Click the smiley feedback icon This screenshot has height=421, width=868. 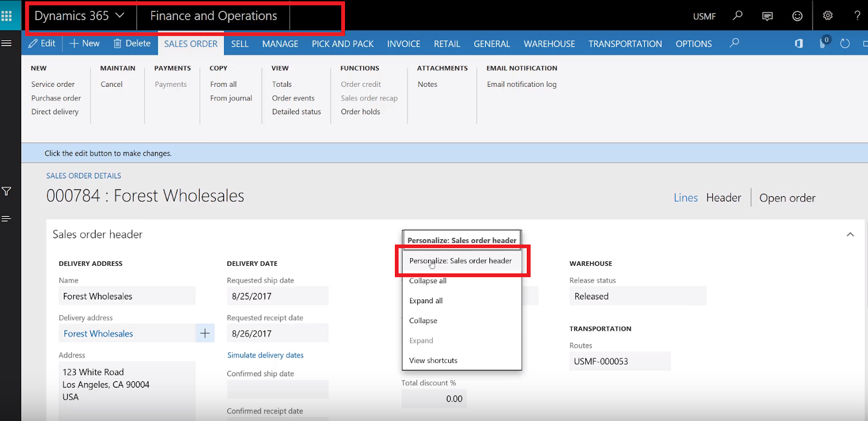point(797,16)
